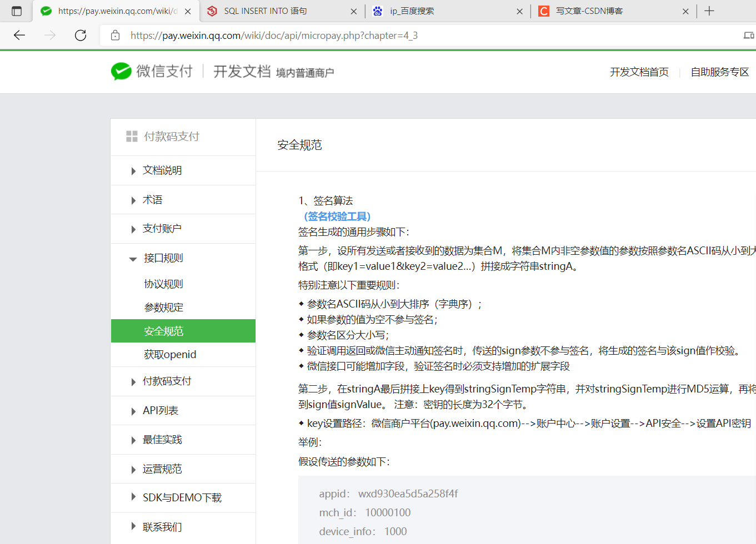
Task: Click the WeChat Pay green logo
Action: [121, 72]
